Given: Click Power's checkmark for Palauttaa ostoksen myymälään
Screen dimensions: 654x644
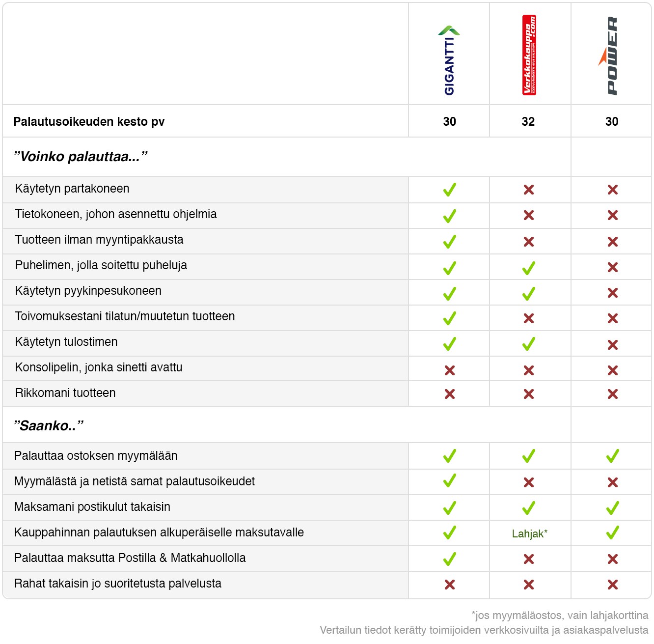Looking at the screenshot, I should click(612, 456).
